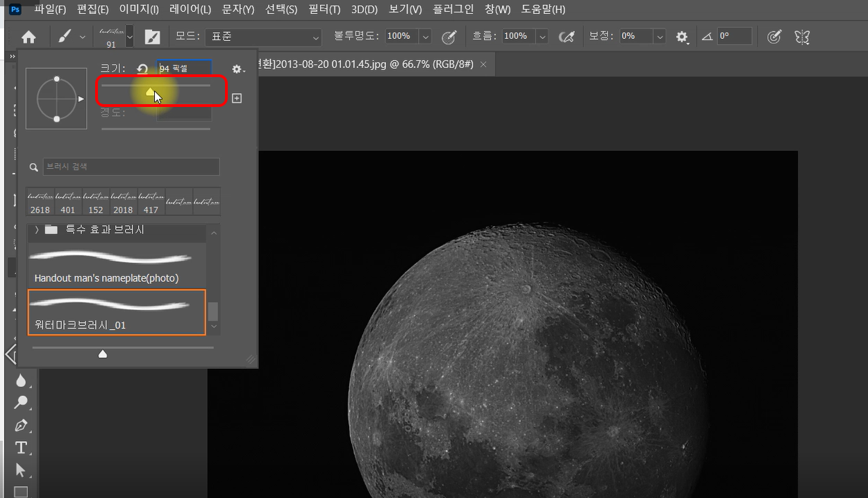Select the Rectangle shape tool

21,491
